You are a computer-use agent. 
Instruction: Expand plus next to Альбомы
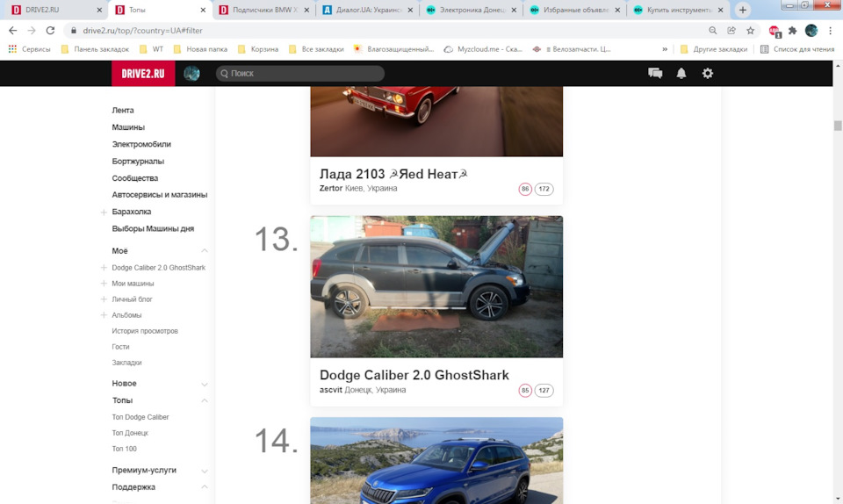tap(104, 315)
